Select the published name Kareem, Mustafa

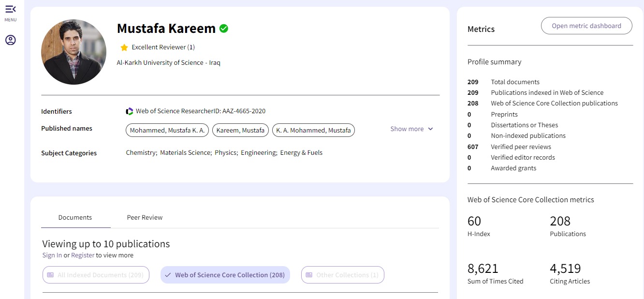[x=240, y=130]
